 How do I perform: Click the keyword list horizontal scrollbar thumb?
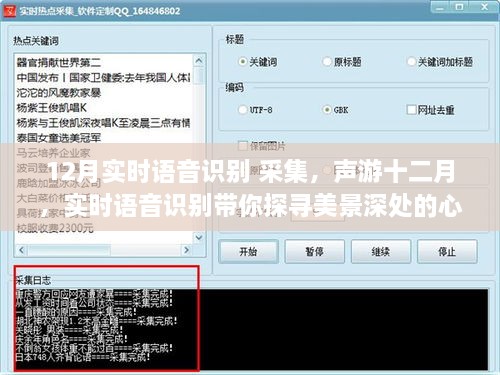click(x=69, y=250)
